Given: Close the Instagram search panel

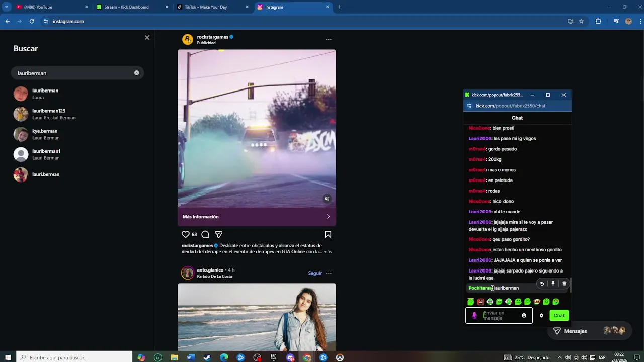Looking at the screenshot, I should click(147, 38).
